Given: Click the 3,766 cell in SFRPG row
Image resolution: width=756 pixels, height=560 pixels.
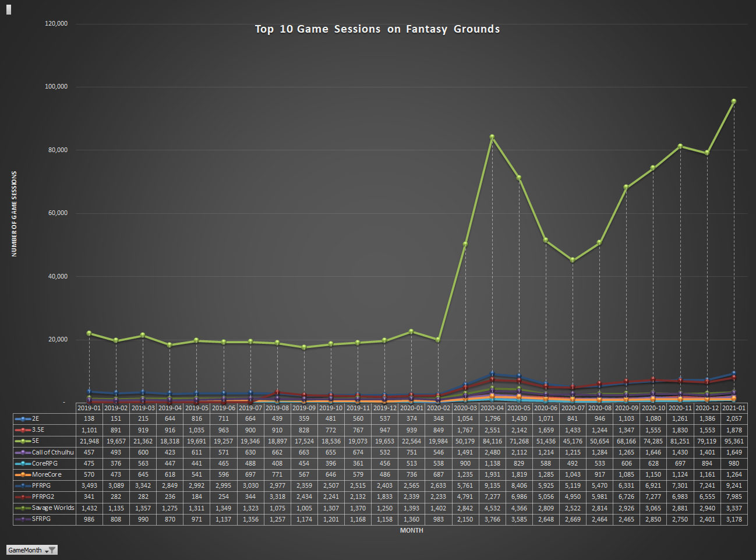Looking at the screenshot, I should click(x=492, y=519).
